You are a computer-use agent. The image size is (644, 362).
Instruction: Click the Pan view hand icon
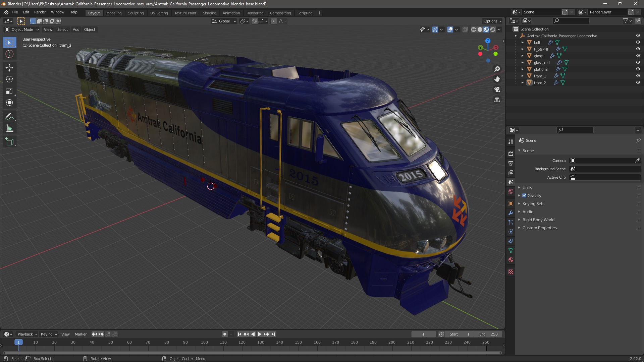point(497,79)
